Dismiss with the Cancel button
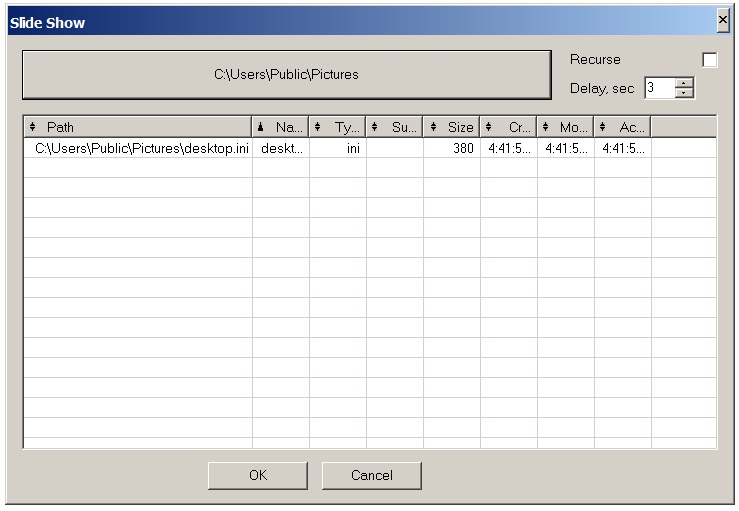739x511 pixels. 371,475
